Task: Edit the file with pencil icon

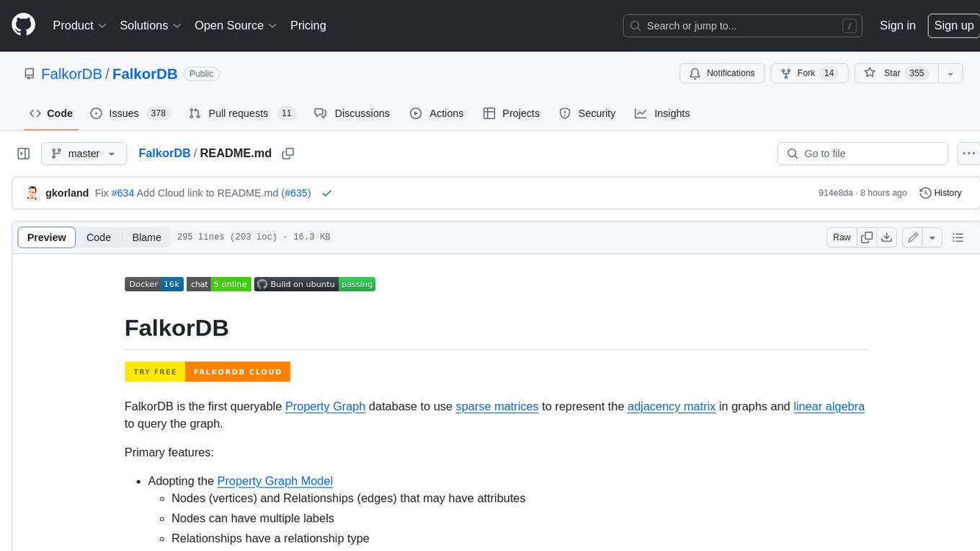Action: pos(913,237)
